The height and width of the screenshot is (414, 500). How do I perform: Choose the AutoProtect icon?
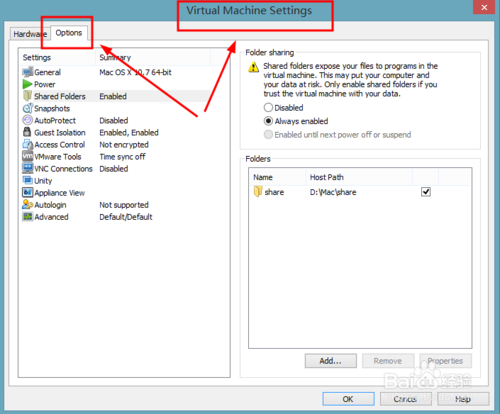27,120
